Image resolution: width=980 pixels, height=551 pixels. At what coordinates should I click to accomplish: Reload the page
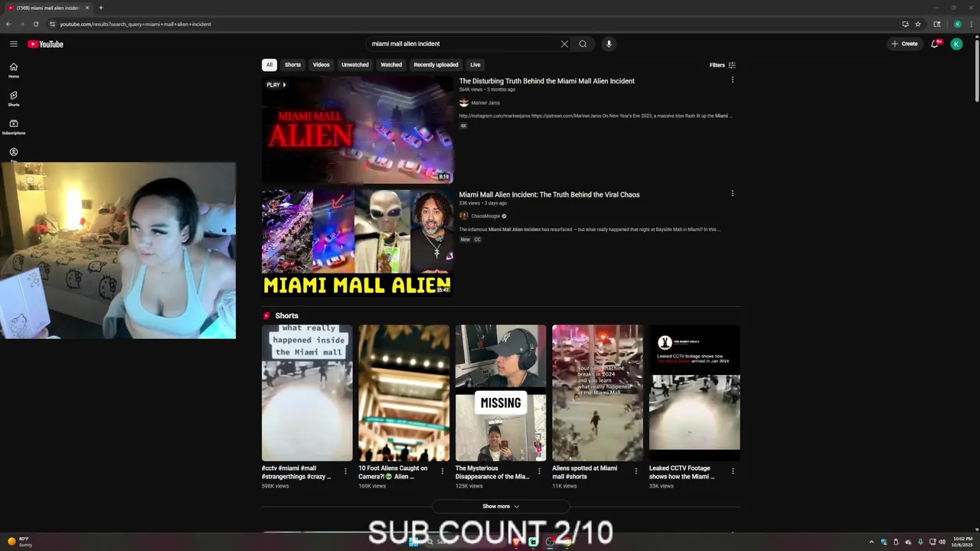point(35,24)
